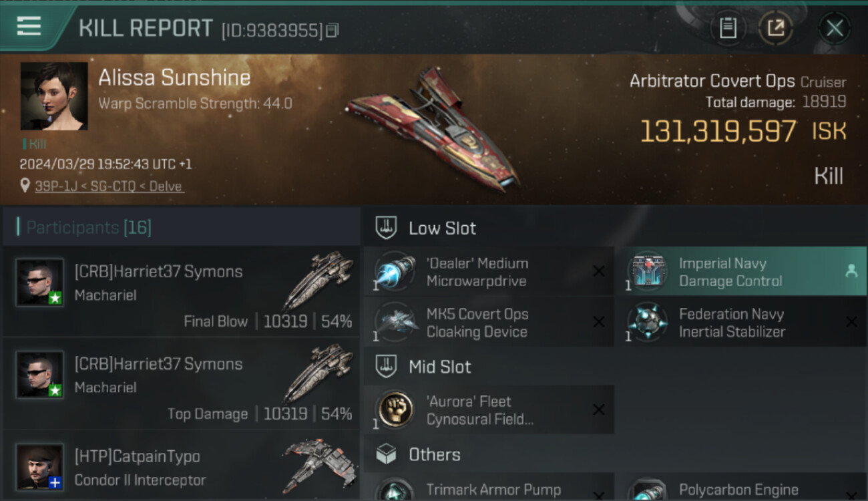Open Top Damage participant Harriet37 Symons entry

(181, 384)
